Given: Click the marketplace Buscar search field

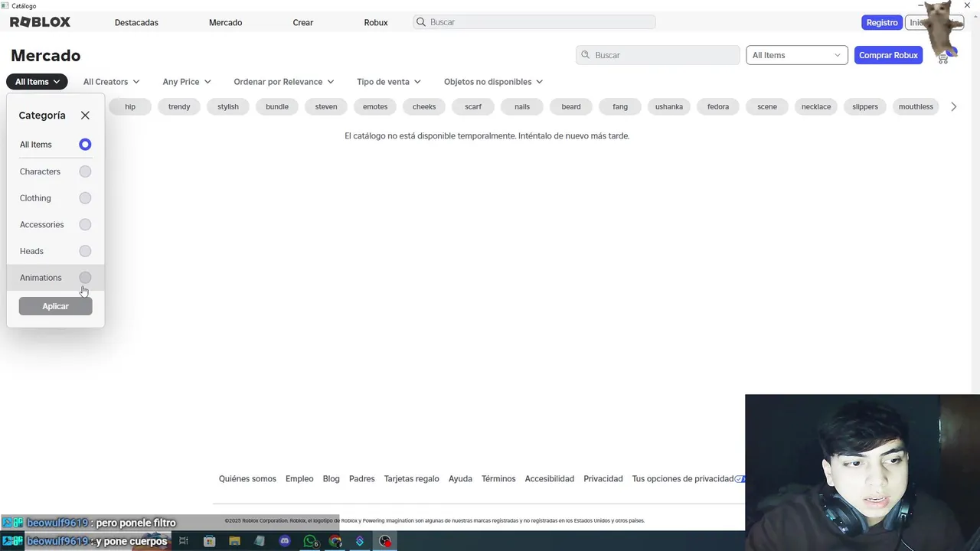Looking at the screenshot, I should (x=658, y=55).
